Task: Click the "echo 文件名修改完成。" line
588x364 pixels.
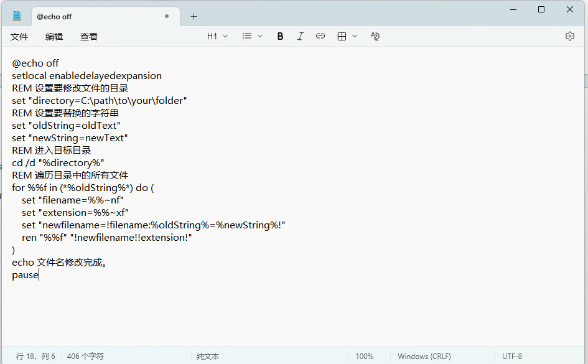Action: tap(60, 263)
